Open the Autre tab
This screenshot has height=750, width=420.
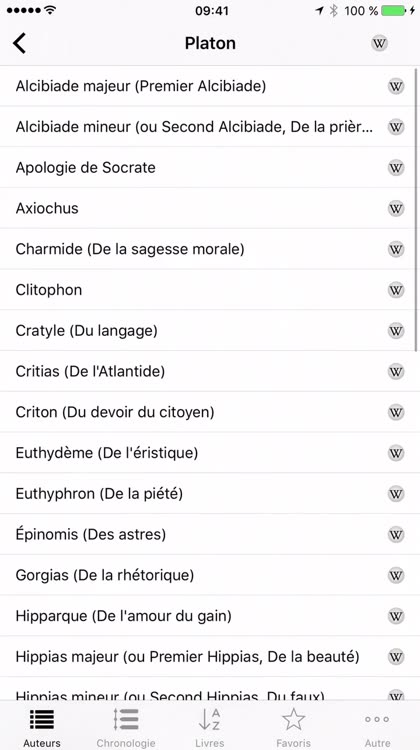(x=377, y=727)
